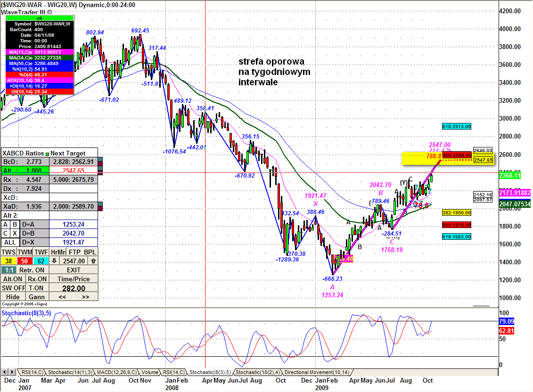
Task: Click the TWM button
Action: (x=25, y=252)
